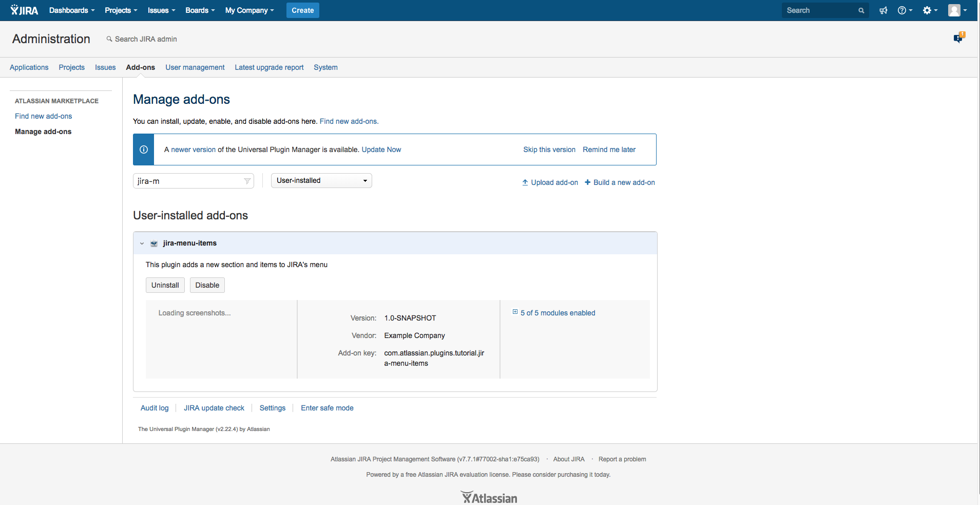This screenshot has height=505, width=980.
Task: Click the Update Now link
Action: (381, 149)
